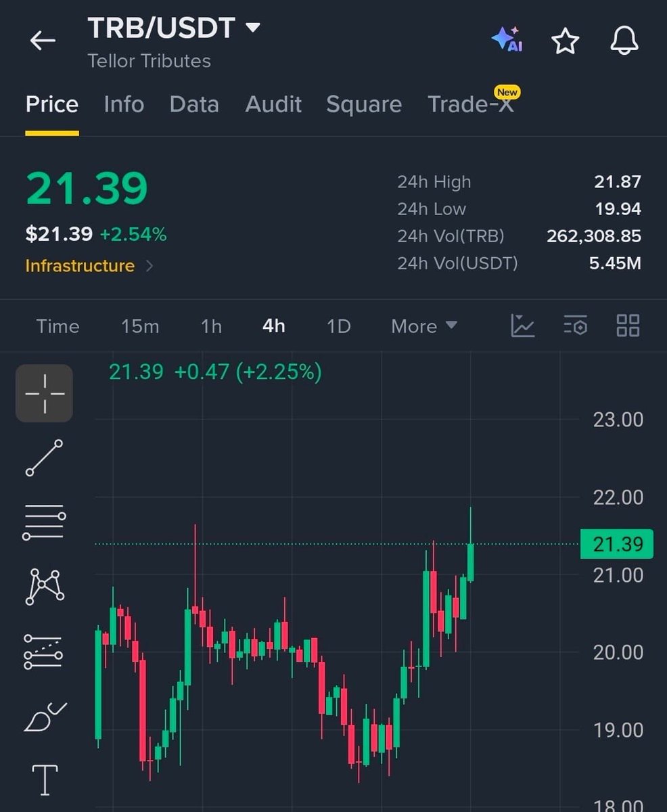Image resolution: width=667 pixels, height=812 pixels.
Task: Click the 19.00 price axis label
Action: [x=618, y=730]
